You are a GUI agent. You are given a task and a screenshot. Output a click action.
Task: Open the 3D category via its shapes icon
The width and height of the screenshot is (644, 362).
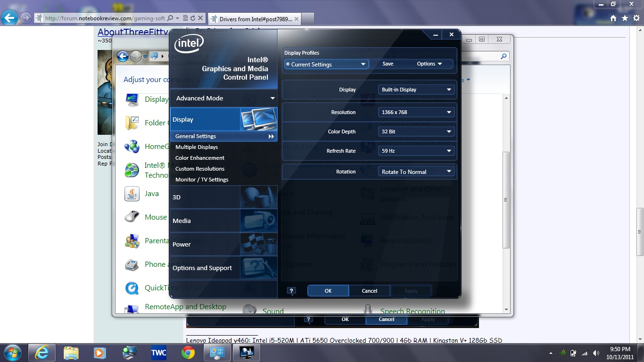(x=258, y=197)
